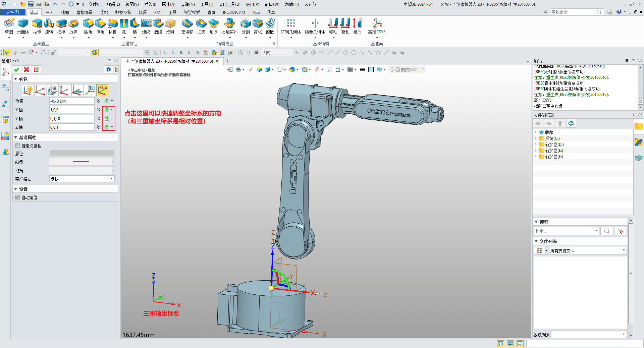Open the 基准格式 dropdown showing 默认

click(82, 179)
